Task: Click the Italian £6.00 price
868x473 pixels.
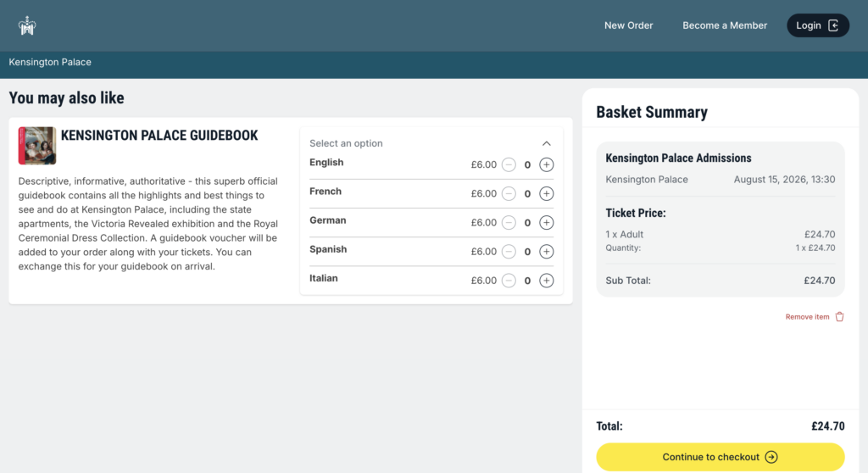Action: tap(484, 281)
